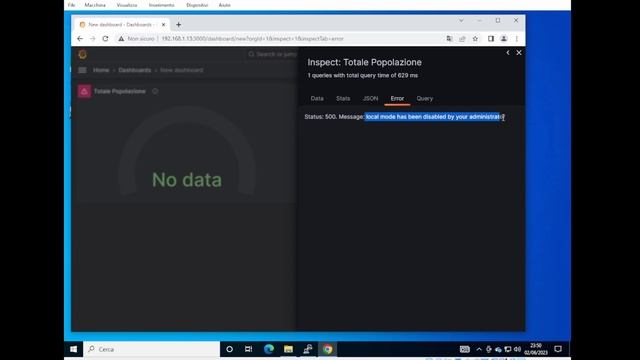The width and height of the screenshot is (640, 360).
Task: Select the Error tab
Action: point(397,98)
